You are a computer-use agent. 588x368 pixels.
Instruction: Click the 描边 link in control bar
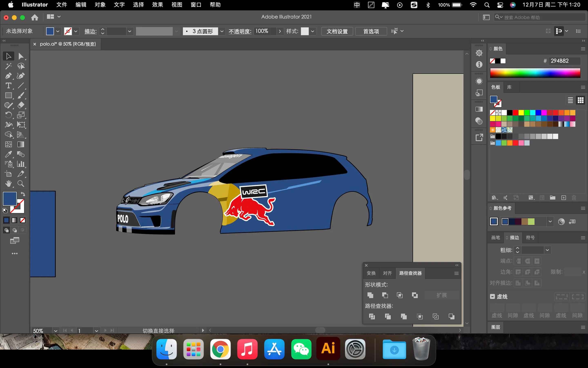(90, 31)
